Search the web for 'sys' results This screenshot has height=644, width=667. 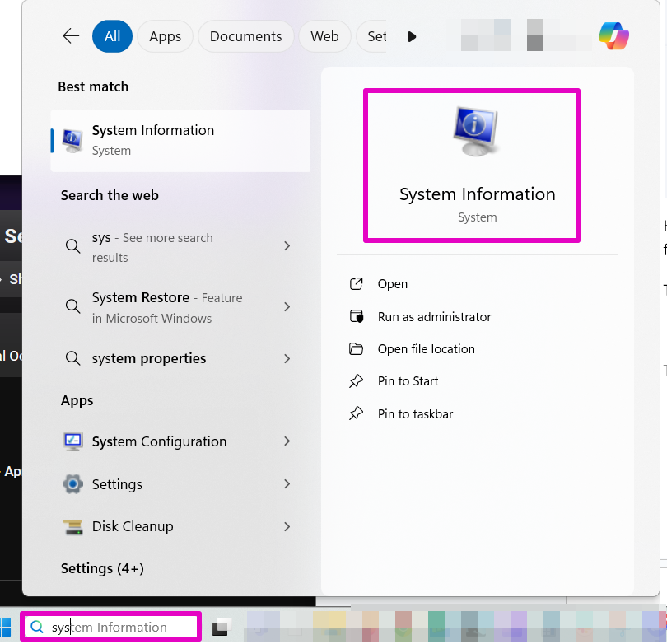(180, 247)
